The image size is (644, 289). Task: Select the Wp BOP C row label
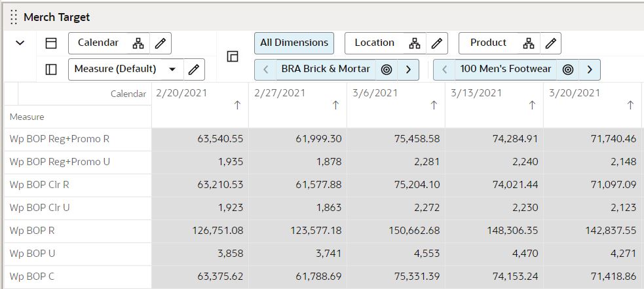(31, 277)
